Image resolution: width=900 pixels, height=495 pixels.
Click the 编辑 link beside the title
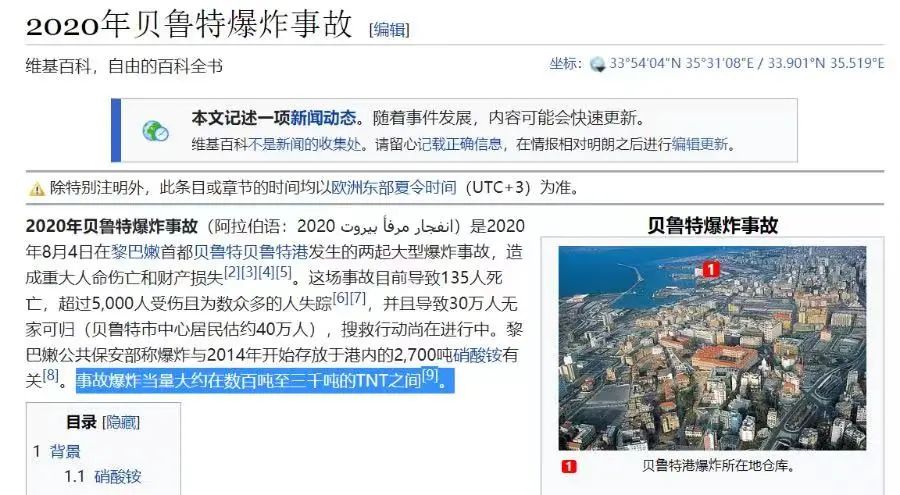[389, 29]
